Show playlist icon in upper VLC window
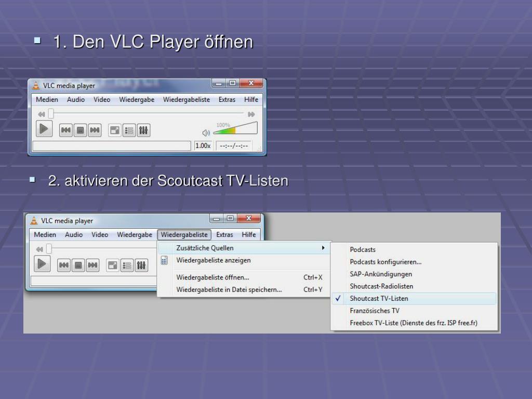532x399 pixels. click(x=129, y=130)
